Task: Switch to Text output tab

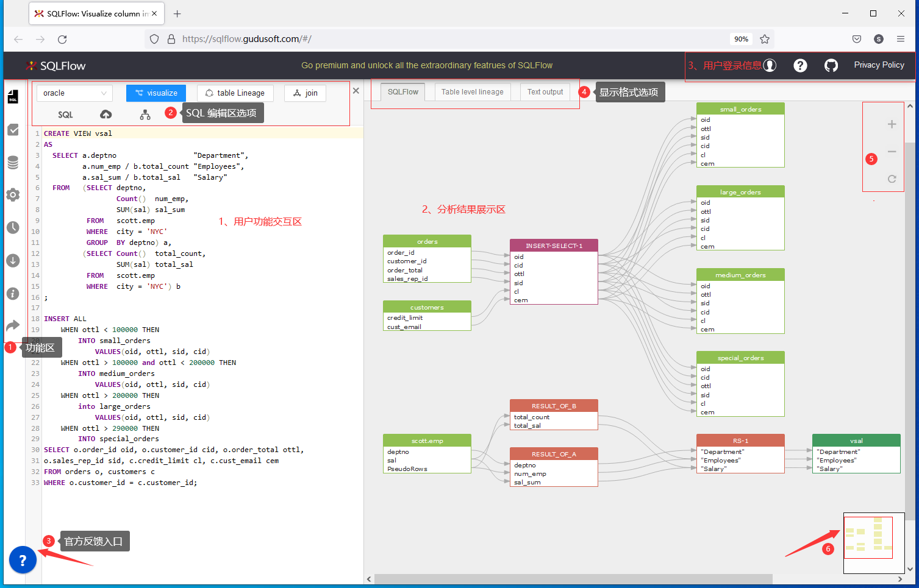Action: [545, 92]
